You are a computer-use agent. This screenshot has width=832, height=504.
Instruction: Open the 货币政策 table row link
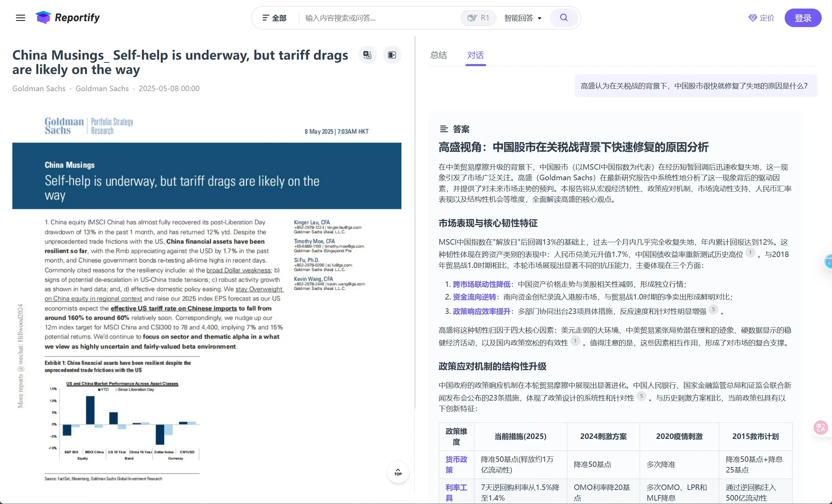pos(456,464)
